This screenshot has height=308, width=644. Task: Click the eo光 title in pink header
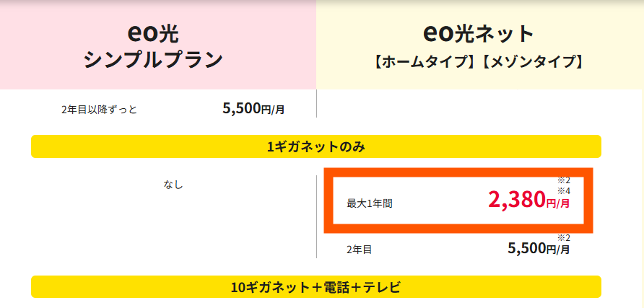[153, 32]
